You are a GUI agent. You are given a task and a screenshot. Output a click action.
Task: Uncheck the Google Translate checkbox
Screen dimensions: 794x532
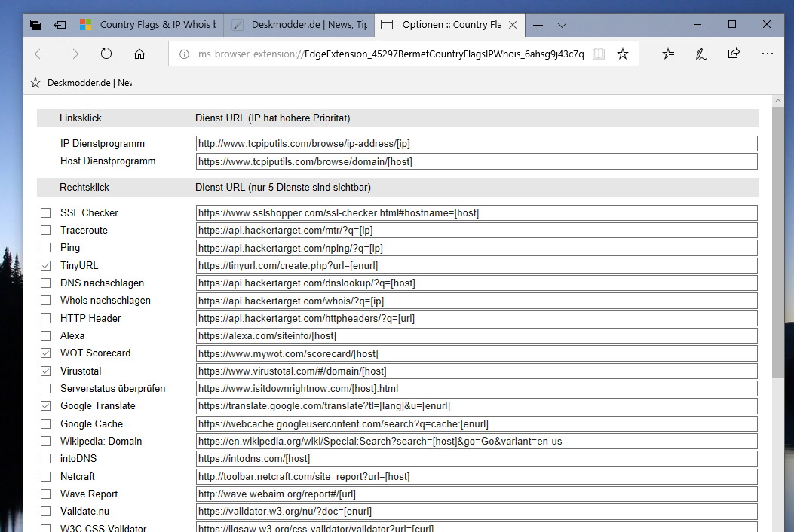(x=45, y=406)
